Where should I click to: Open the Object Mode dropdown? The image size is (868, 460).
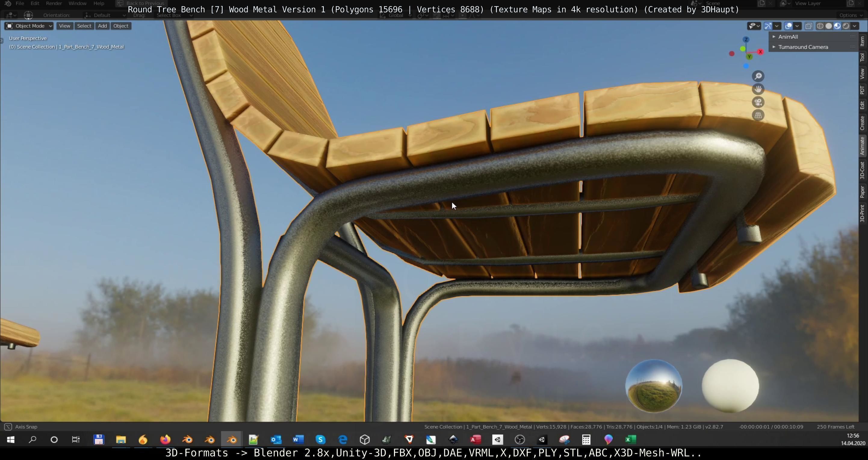tap(29, 26)
